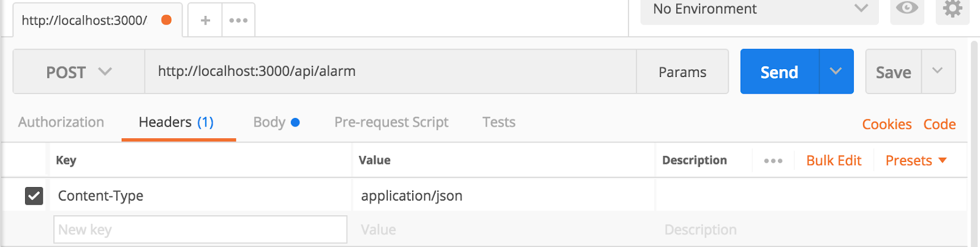
Task: Click the Bulk Edit link
Action: (x=834, y=160)
